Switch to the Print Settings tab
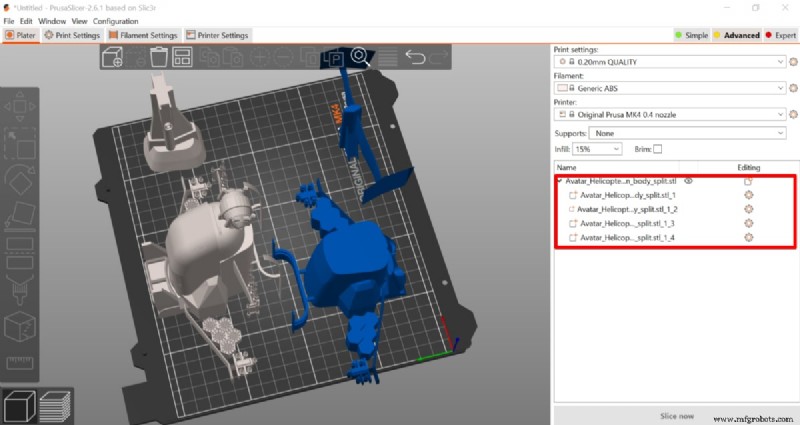This screenshot has height=425, width=800. (x=72, y=35)
